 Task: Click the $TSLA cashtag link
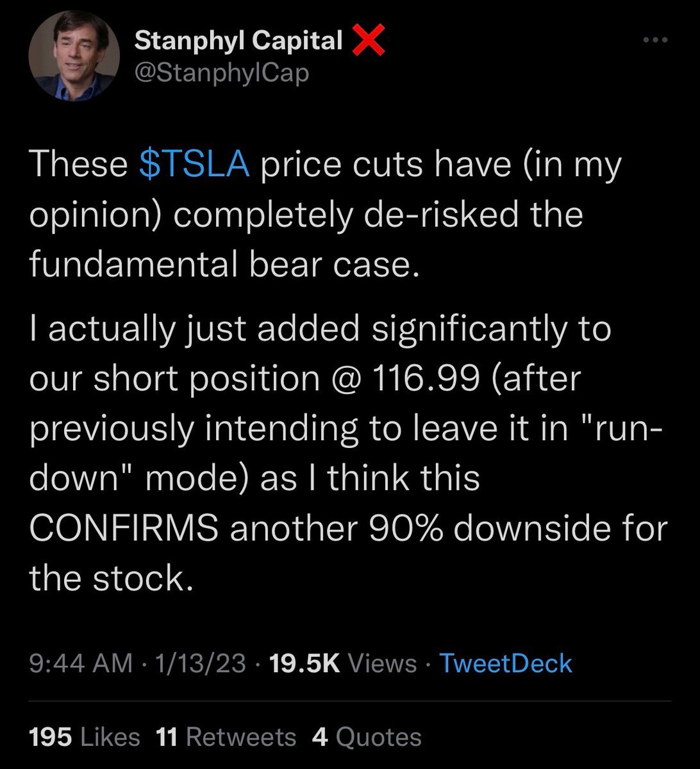pyautogui.click(x=194, y=164)
